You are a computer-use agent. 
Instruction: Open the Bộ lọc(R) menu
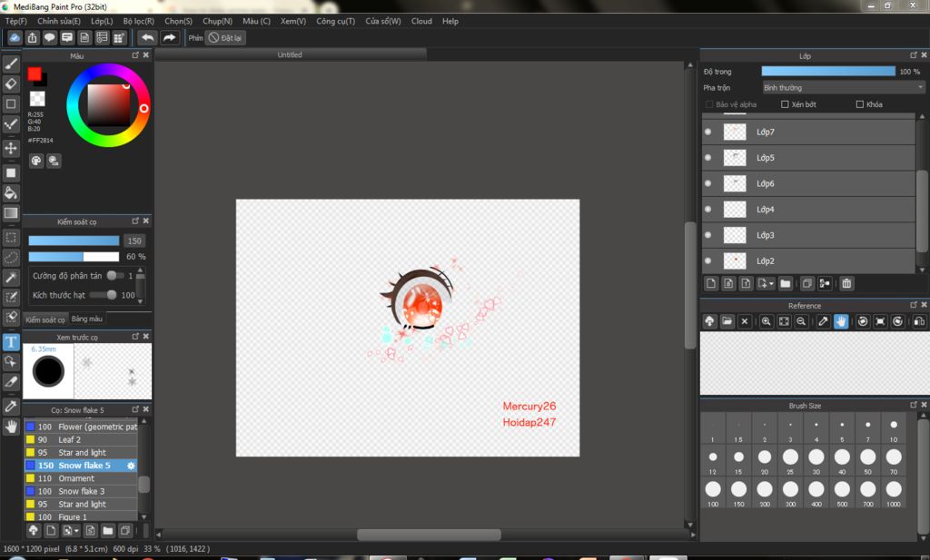tap(138, 21)
